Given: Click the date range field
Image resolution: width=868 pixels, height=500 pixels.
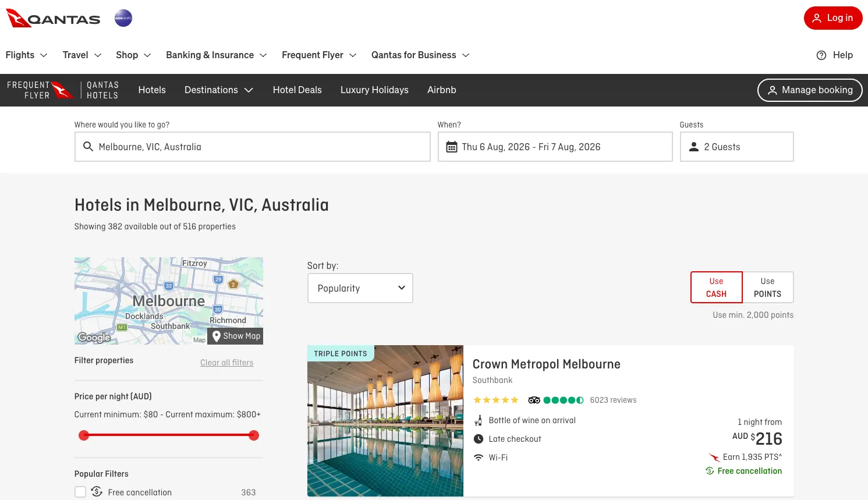Looking at the screenshot, I should (x=555, y=147).
